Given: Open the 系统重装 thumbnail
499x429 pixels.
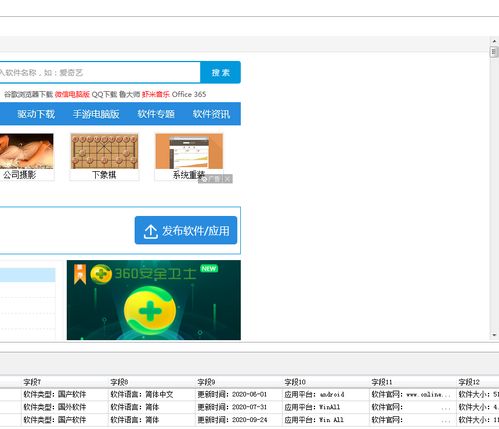Looking at the screenshot, I should (x=189, y=157).
